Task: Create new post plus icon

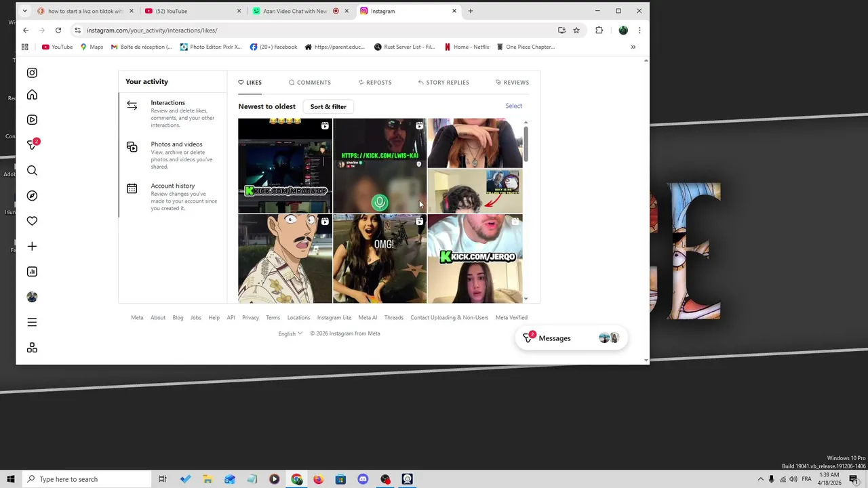Action: [32, 246]
